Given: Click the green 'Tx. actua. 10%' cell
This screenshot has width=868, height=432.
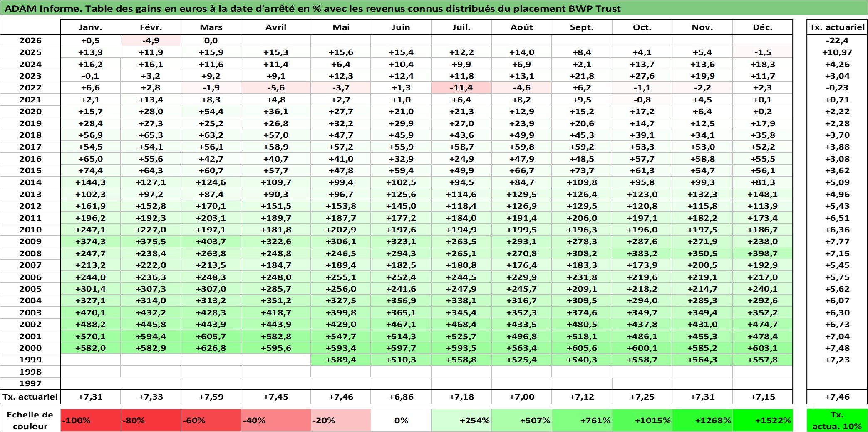Looking at the screenshot, I should coord(837,420).
